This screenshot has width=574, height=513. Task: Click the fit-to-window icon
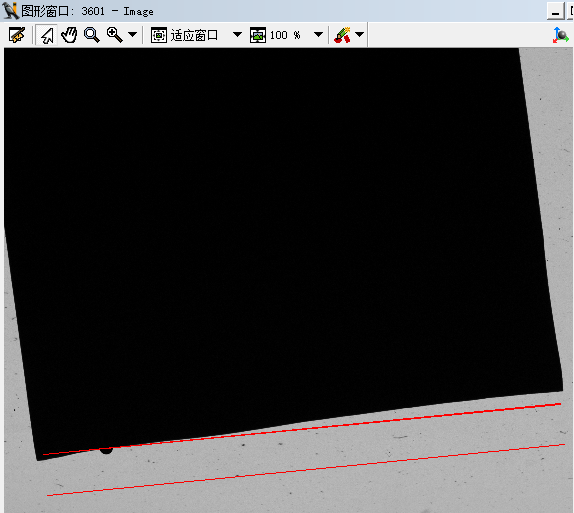coord(159,36)
